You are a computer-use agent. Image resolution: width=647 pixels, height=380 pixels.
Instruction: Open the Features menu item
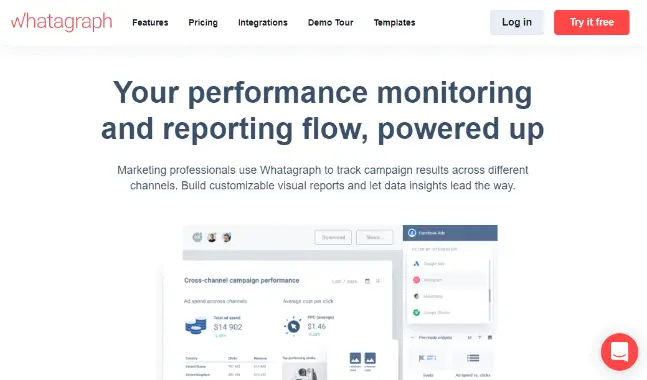[x=150, y=22]
